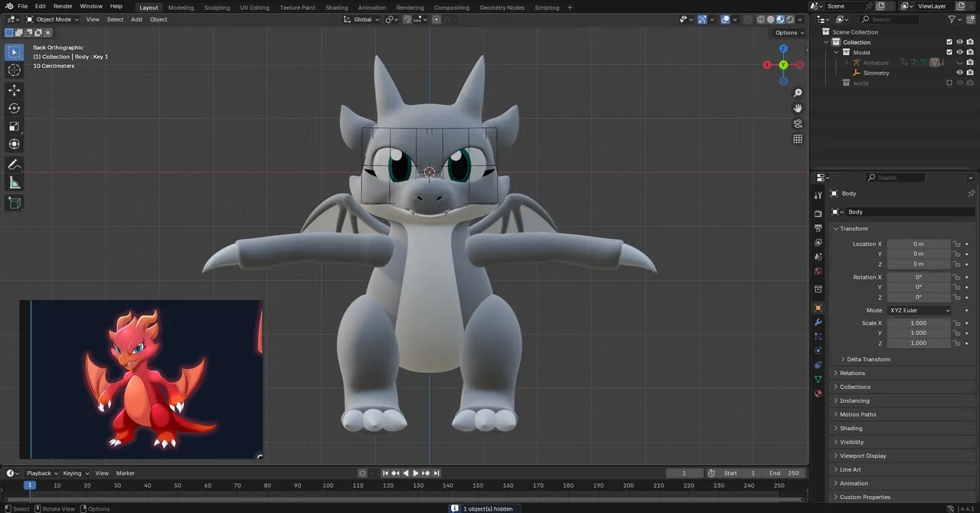The image size is (980, 513).
Task: Hide the Model collection eye icon
Action: pyautogui.click(x=959, y=52)
